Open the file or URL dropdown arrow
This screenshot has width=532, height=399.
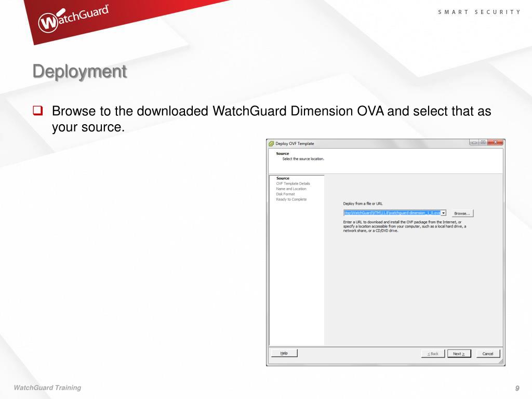(443, 213)
